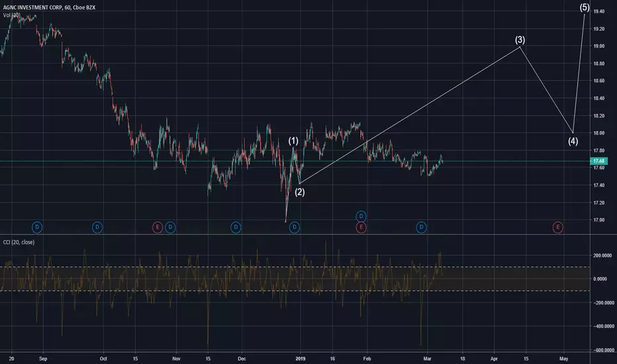Click the 0.0000 CCI axis label

(600, 279)
